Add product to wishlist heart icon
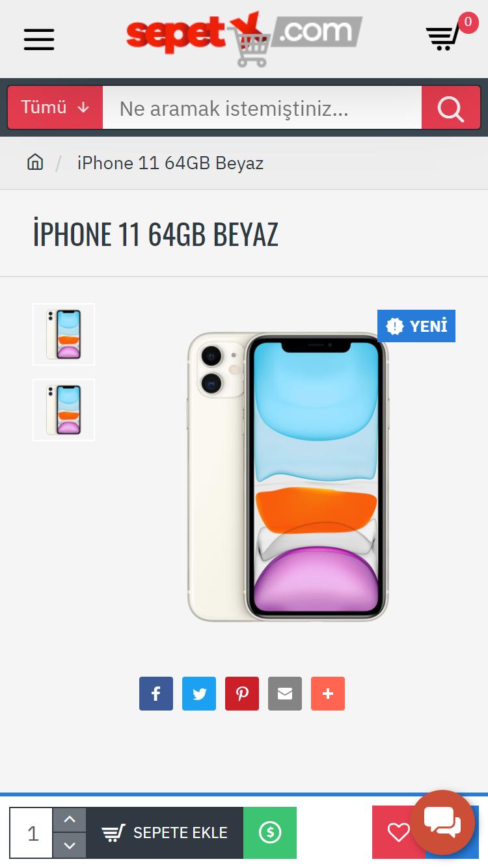The height and width of the screenshot is (868, 488). tap(398, 833)
